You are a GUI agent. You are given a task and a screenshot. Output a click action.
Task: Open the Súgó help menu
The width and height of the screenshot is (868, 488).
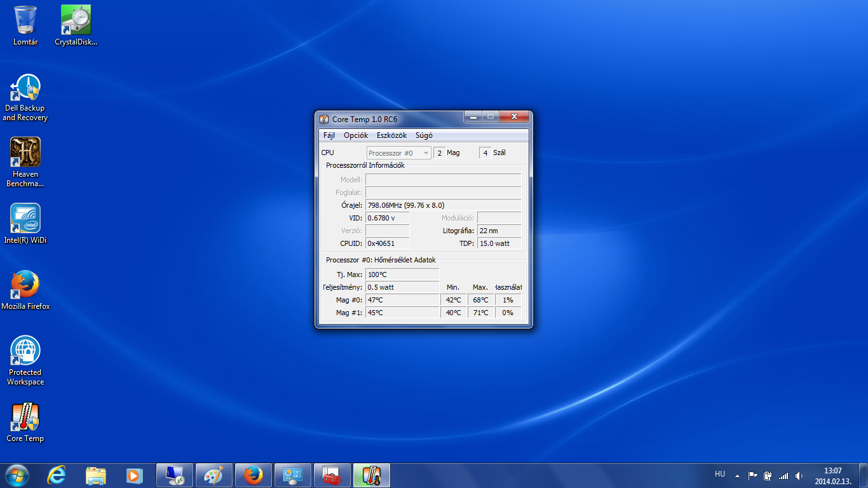click(x=424, y=135)
